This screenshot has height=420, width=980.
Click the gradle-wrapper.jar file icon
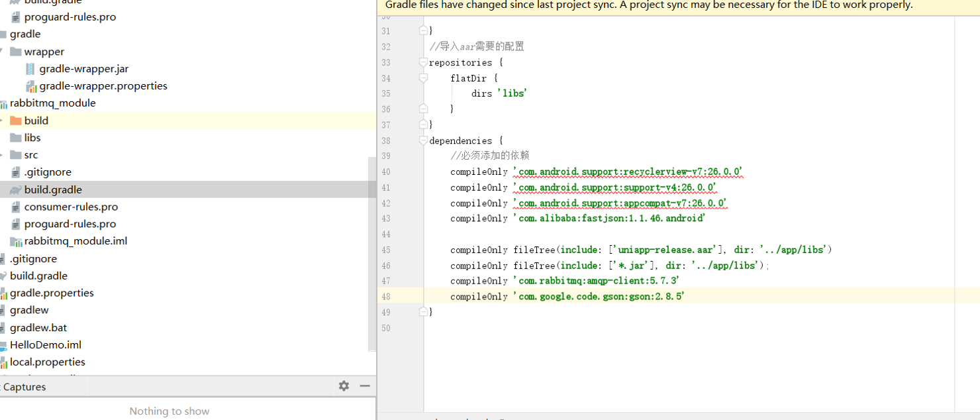tap(30, 69)
